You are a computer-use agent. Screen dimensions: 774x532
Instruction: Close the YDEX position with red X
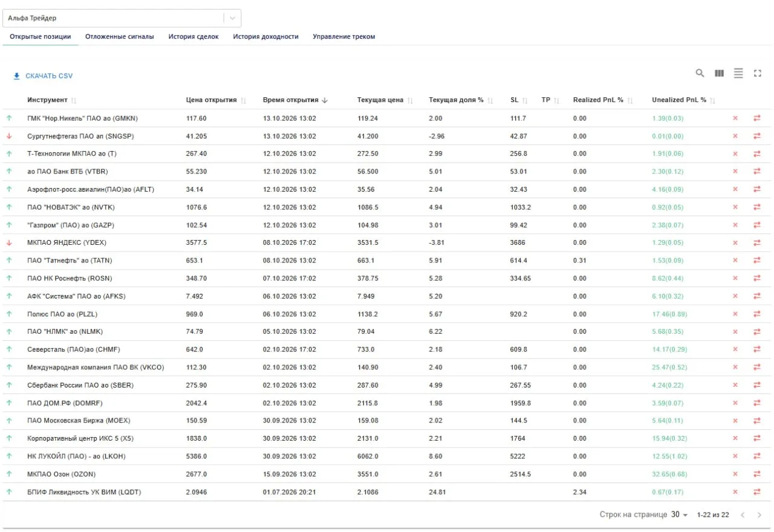735,243
